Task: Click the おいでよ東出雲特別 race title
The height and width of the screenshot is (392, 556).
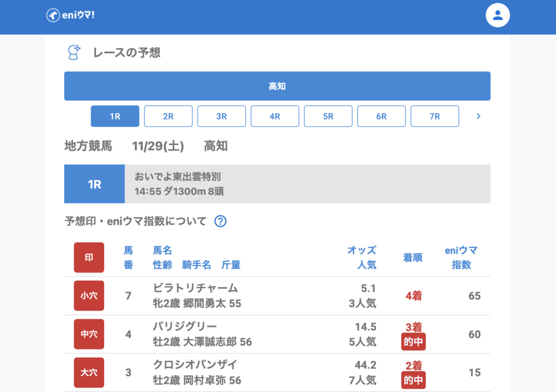Action: point(178,177)
